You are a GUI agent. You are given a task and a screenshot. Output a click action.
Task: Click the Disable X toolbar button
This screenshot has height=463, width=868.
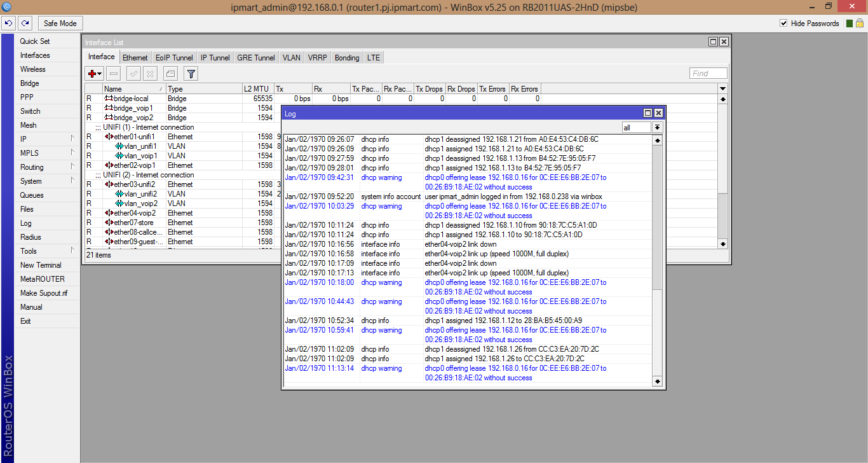tap(150, 74)
